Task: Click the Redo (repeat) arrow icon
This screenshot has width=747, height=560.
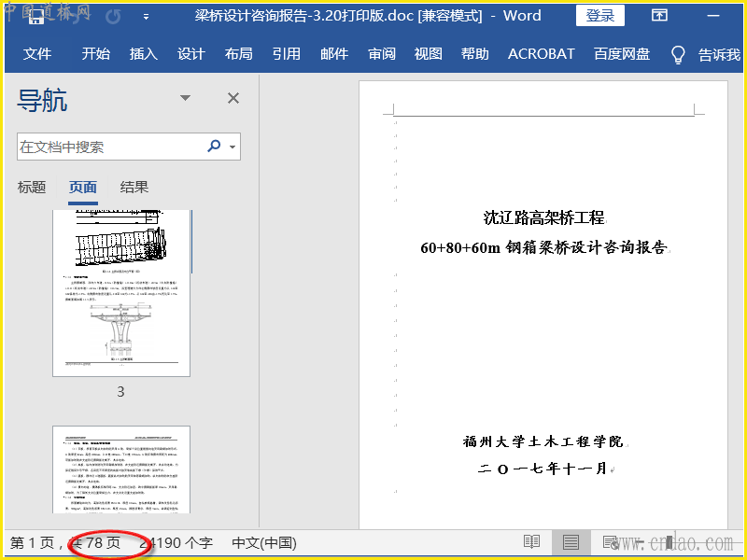Action: click(x=113, y=17)
